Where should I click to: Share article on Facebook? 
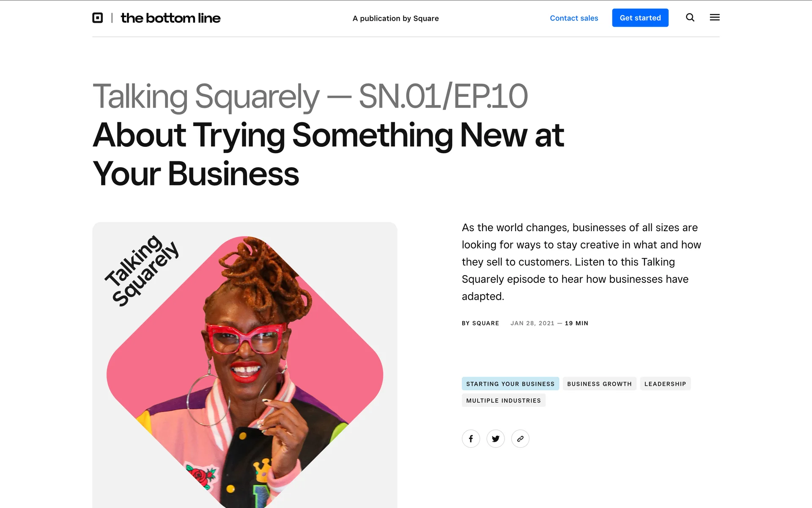(x=471, y=439)
